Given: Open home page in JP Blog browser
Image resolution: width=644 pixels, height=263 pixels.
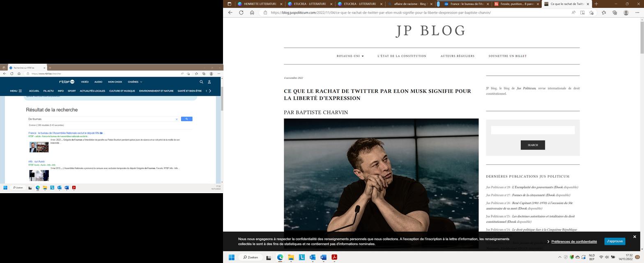Looking at the screenshot, I should click(252, 12).
